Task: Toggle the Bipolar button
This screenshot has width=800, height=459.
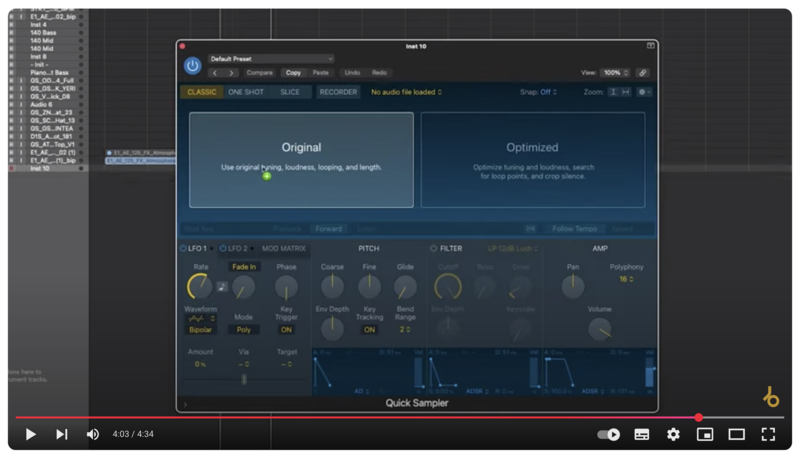Action: point(201,330)
